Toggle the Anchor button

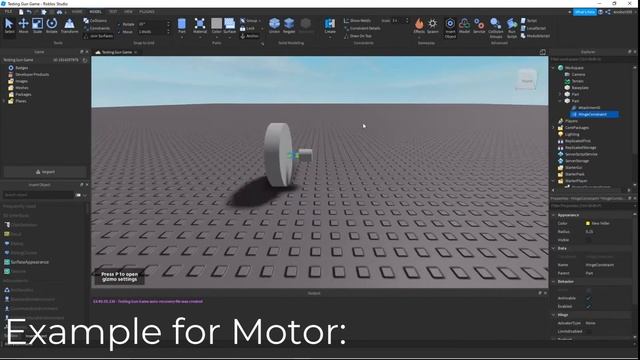pyautogui.click(x=249, y=36)
